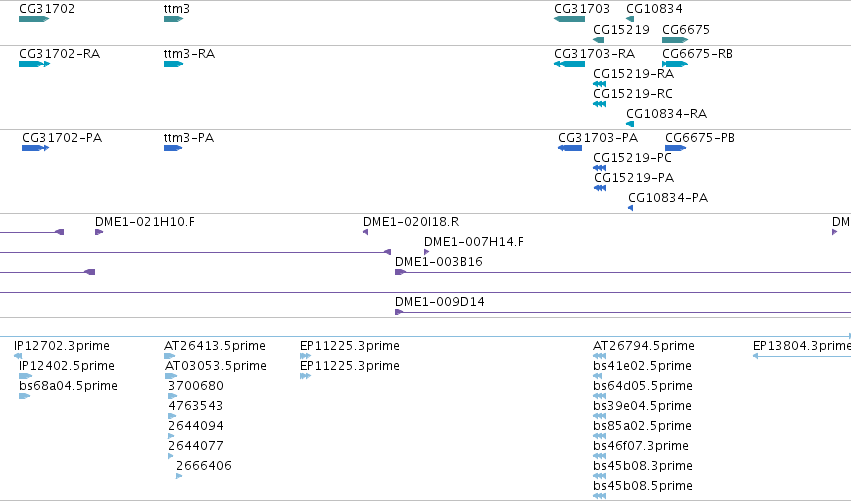
Task: Click the CG15219 gene label
Action: click(621, 29)
